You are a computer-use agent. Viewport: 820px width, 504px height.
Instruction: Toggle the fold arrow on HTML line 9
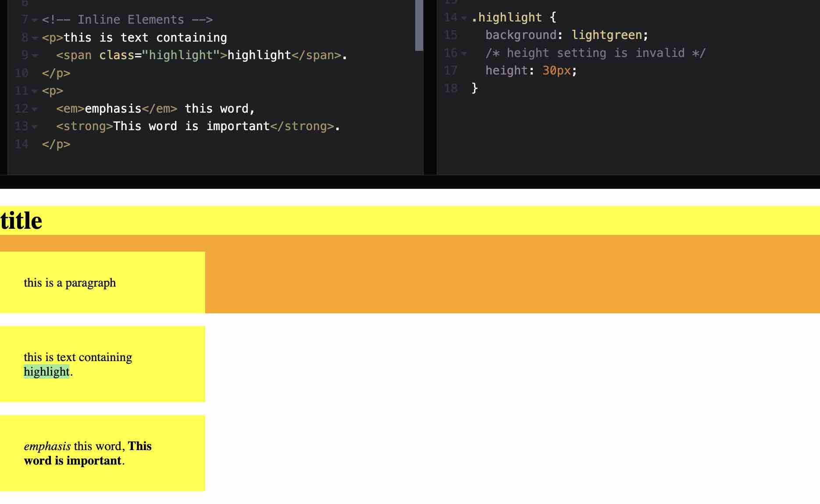pyautogui.click(x=35, y=56)
